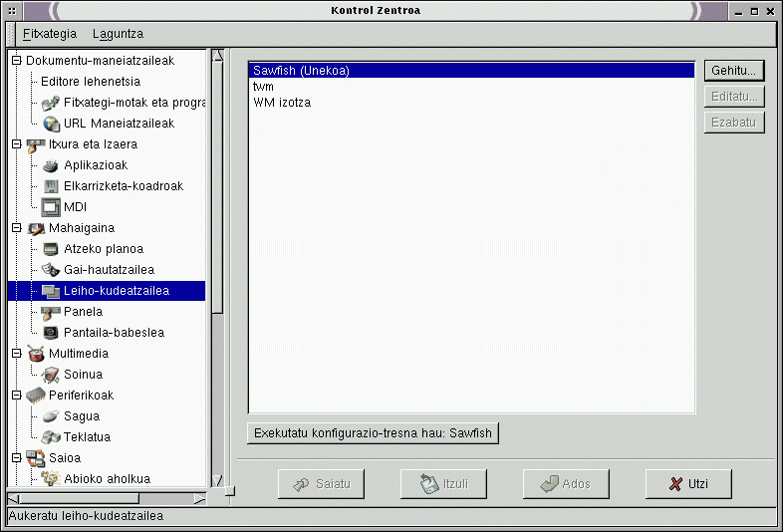Image resolution: width=783 pixels, height=532 pixels.
Task: Click the Itxura eta Izaera icon
Action: click(x=36, y=144)
